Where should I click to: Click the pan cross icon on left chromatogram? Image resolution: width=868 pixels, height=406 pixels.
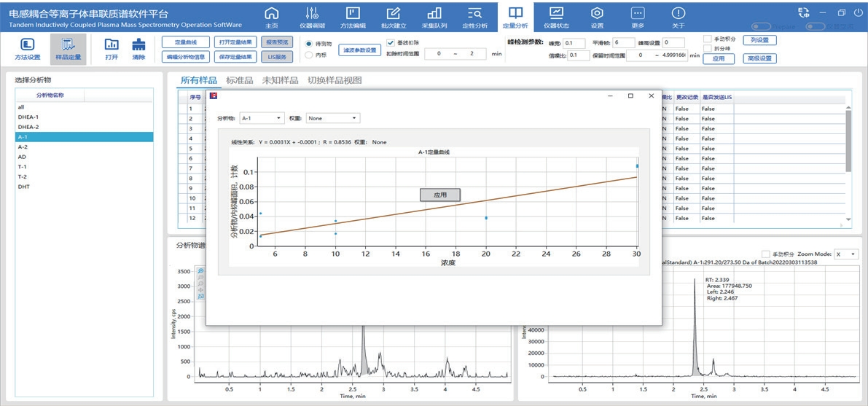200,289
